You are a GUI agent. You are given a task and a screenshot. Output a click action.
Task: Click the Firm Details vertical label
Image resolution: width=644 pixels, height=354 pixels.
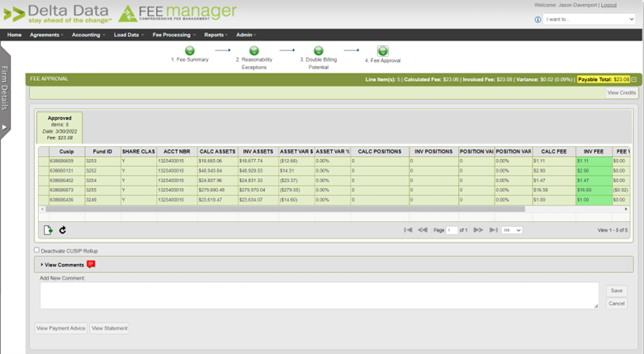(4, 88)
